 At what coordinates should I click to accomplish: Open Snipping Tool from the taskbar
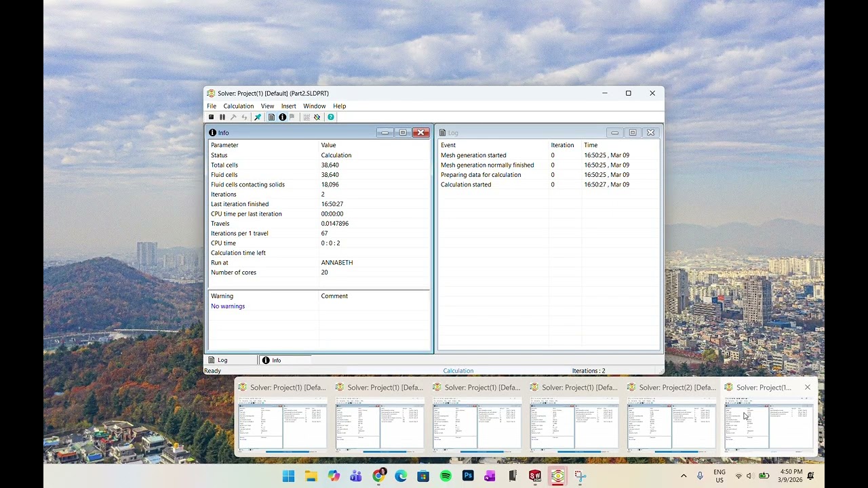(580, 476)
